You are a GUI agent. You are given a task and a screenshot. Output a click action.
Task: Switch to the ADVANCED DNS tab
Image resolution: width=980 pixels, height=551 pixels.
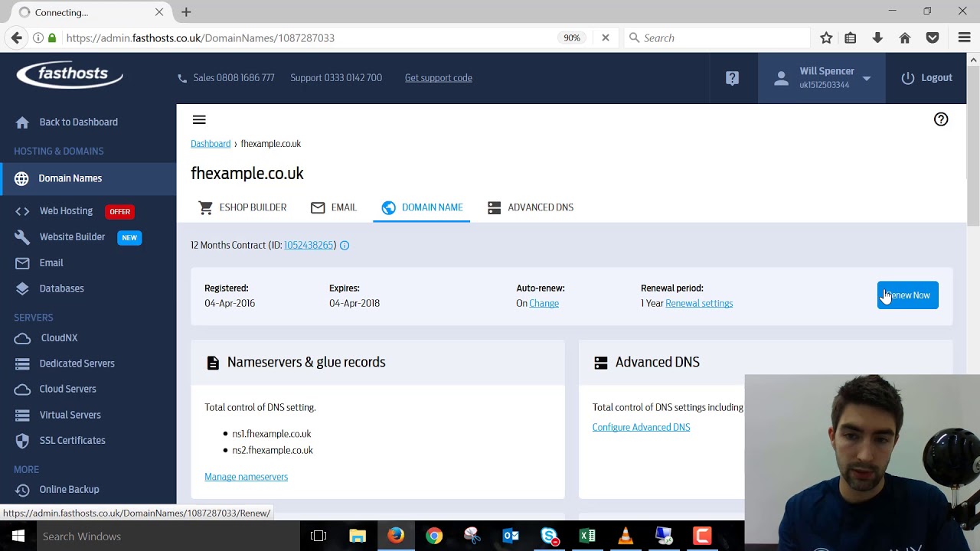click(x=531, y=207)
